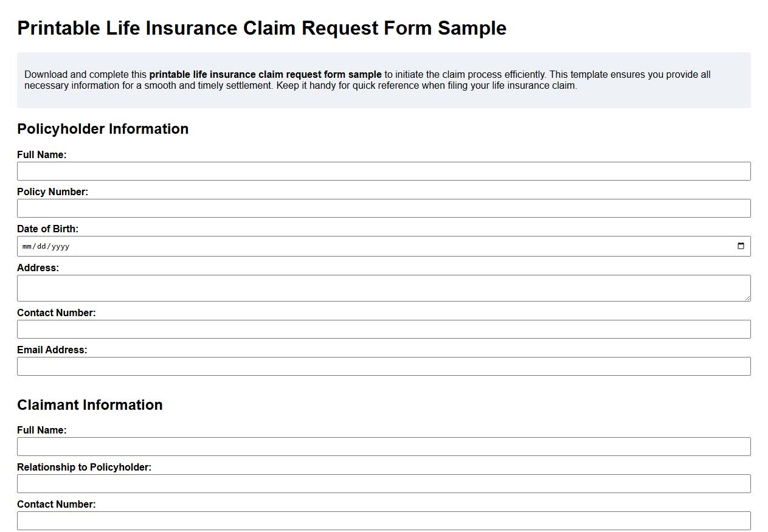Image resolution: width=768 pixels, height=532 pixels.
Task: Click the day segment of Date of Birth
Action: tap(41, 246)
